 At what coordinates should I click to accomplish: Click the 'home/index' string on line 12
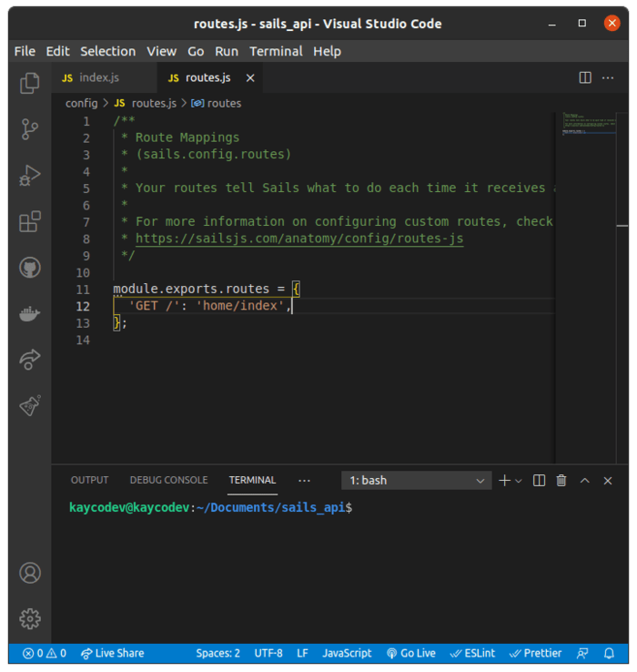click(240, 306)
